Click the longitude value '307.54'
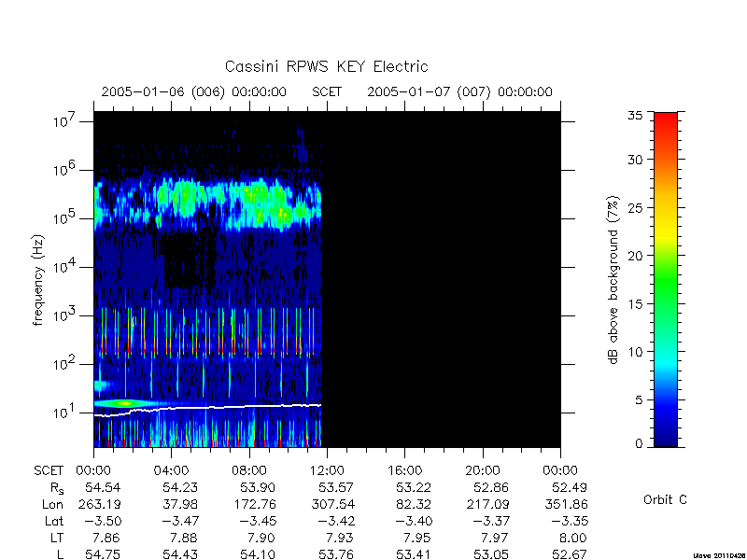This screenshot has height=560, width=747. tap(332, 504)
